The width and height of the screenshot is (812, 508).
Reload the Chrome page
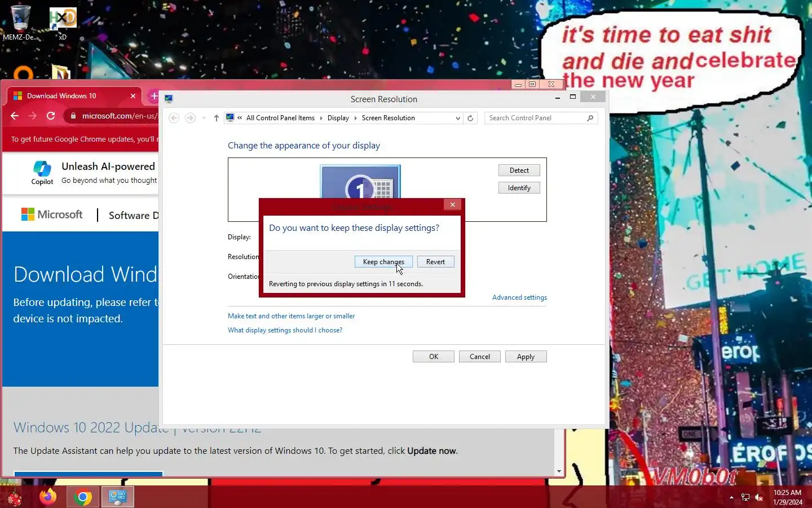click(51, 116)
